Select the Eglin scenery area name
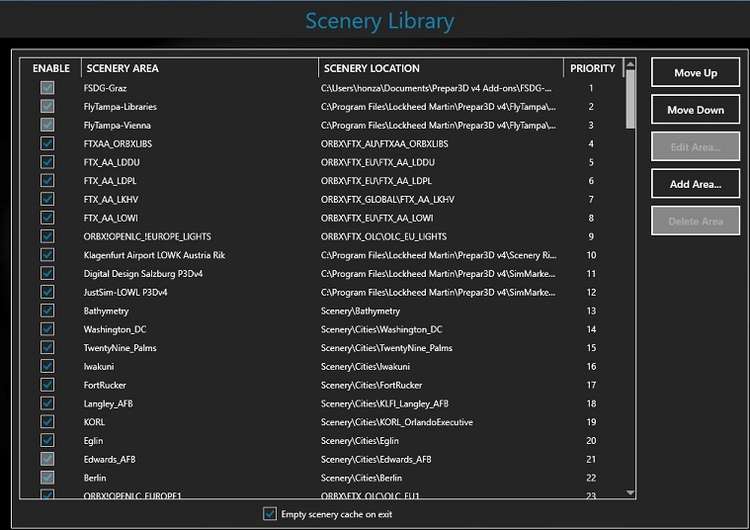Image resolution: width=750 pixels, height=530 pixels. pos(93,441)
